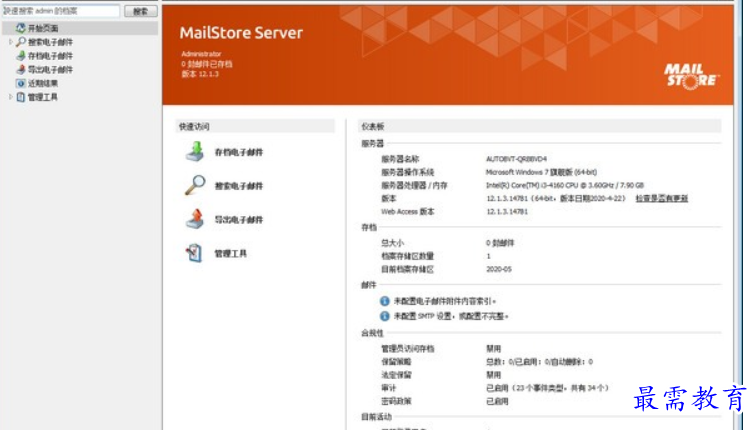The image size is (755, 430).
Task: Click the start page icon in sidebar
Action: pos(21,28)
